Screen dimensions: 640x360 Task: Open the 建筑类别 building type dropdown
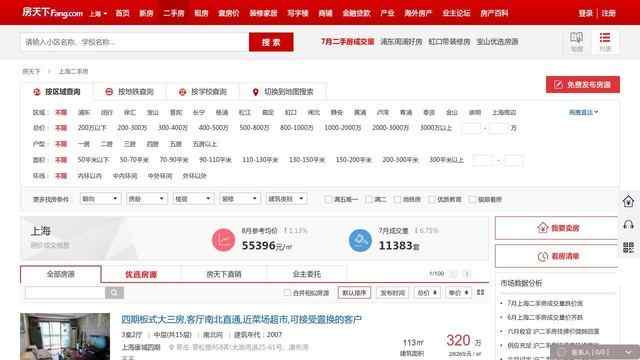(x=287, y=199)
